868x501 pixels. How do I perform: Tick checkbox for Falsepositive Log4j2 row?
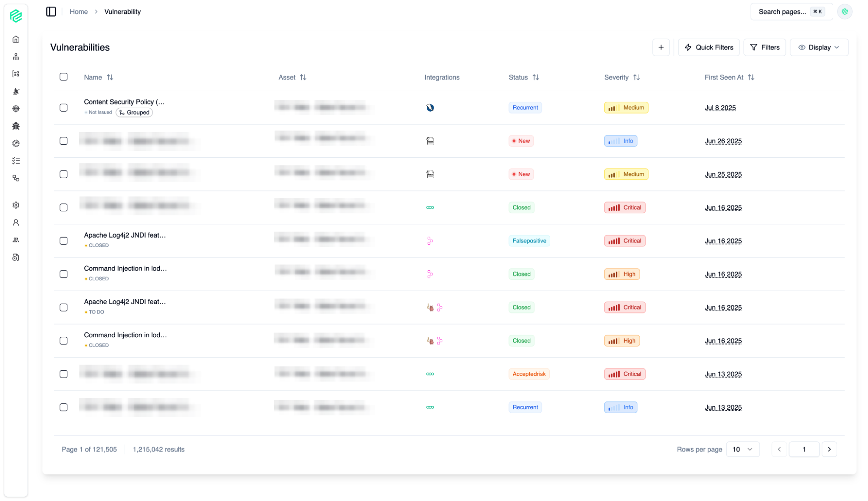pyautogui.click(x=64, y=241)
